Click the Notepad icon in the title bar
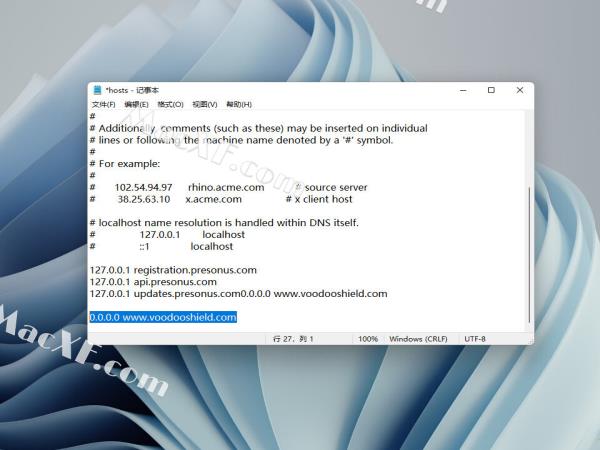This screenshot has height=450, width=600. (97, 90)
